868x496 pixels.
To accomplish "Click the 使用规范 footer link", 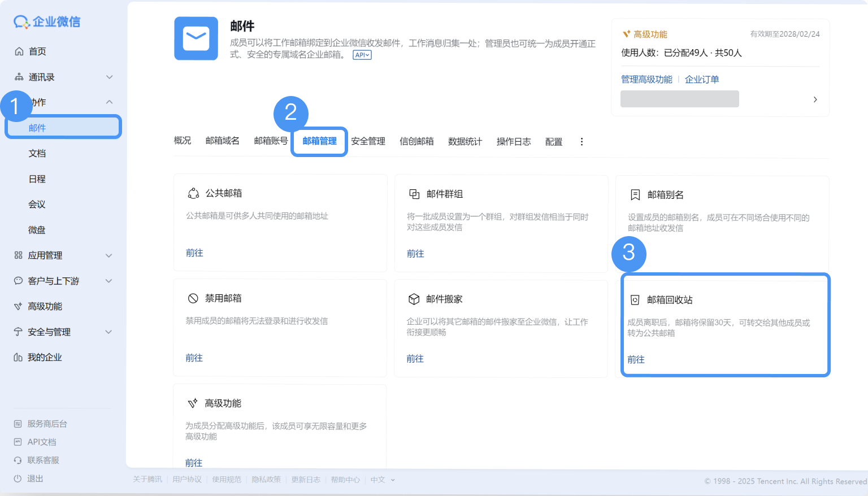I will 227,480.
